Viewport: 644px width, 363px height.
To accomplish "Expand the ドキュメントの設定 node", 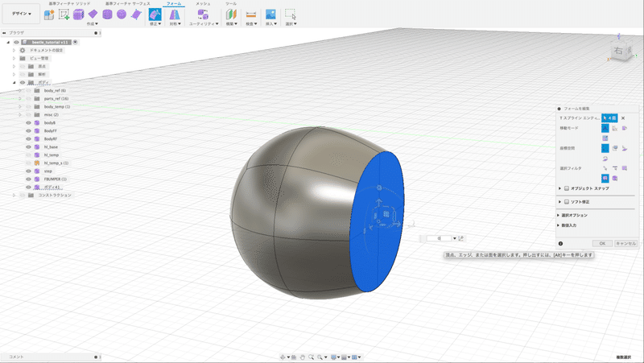I will click(14, 50).
